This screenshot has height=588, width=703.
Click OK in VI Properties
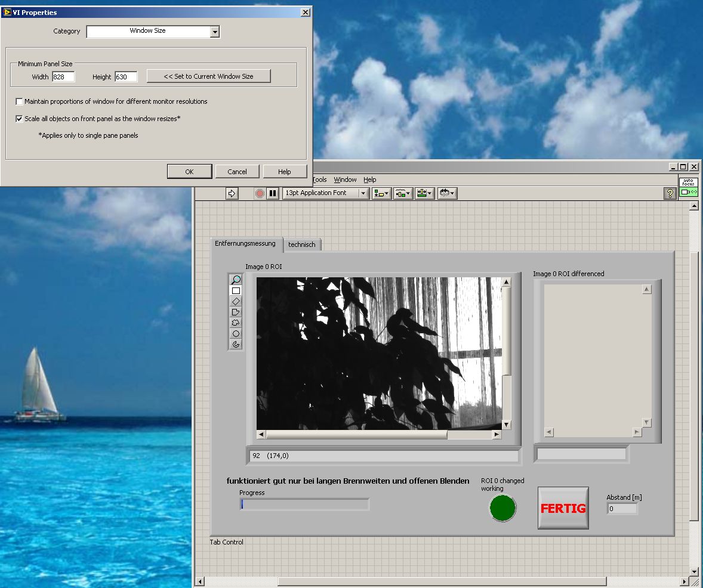click(189, 172)
